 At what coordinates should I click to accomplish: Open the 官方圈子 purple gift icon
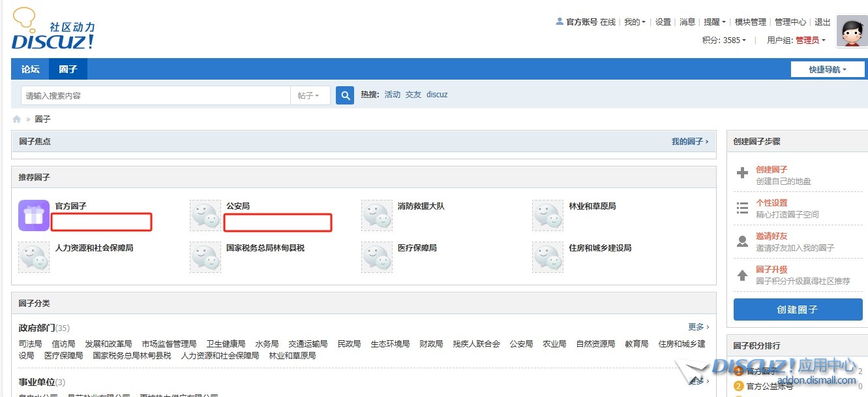coord(34,215)
